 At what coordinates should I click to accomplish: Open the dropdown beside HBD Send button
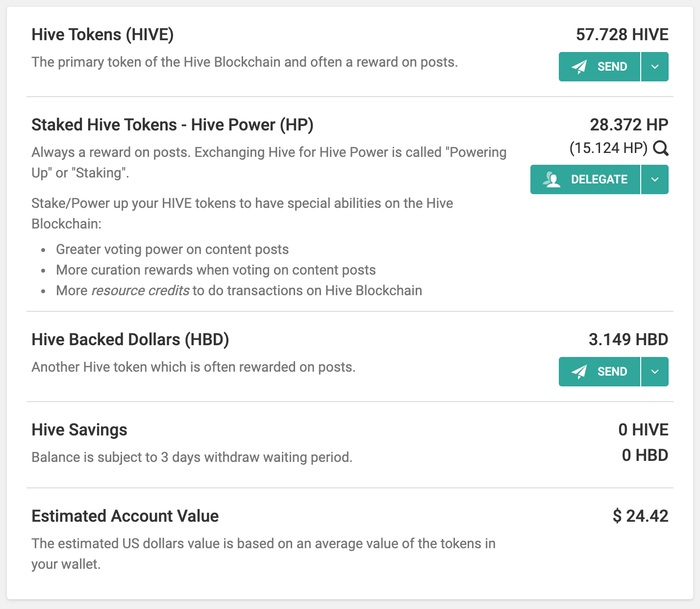655,372
